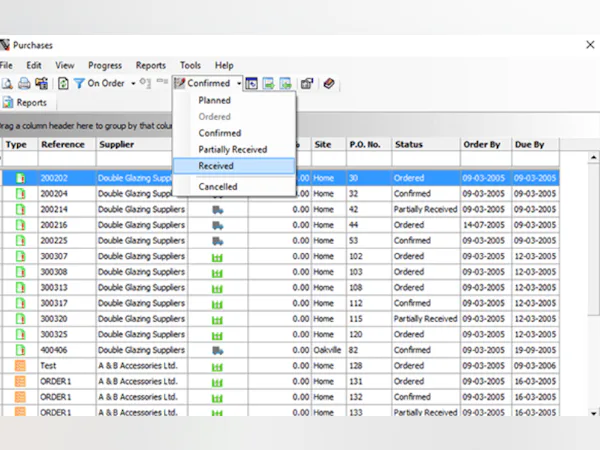Click the green factory icon in row 300320
Image resolution: width=600 pixels, height=450 pixels.
(x=217, y=320)
